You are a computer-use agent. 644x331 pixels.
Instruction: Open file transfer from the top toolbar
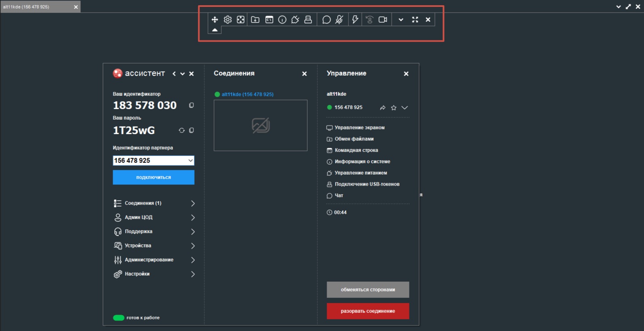click(x=255, y=19)
